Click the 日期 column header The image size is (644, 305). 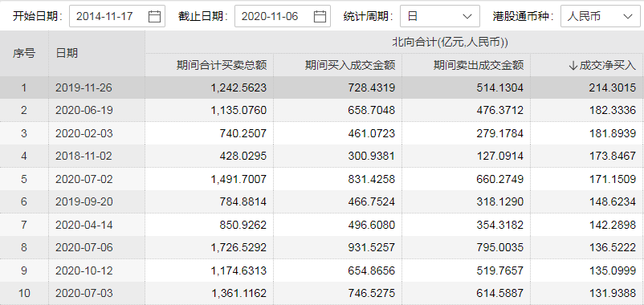pyautogui.click(x=67, y=53)
